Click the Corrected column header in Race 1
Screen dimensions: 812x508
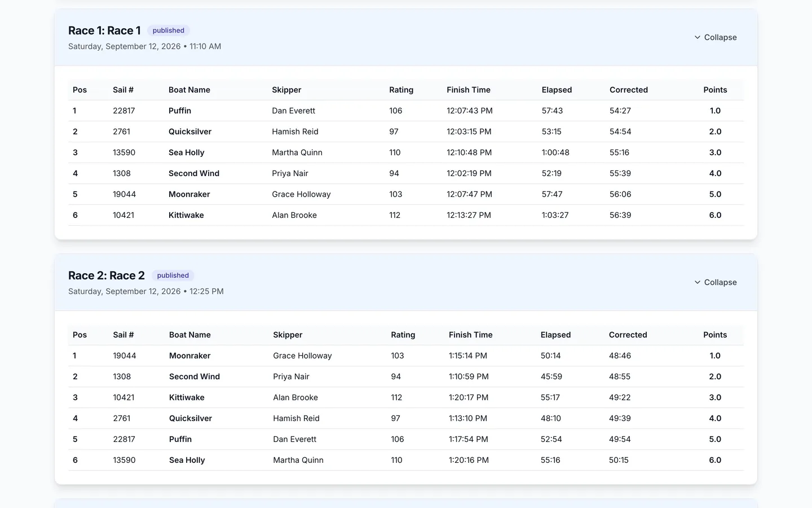pyautogui.click(x=629, y=90)
